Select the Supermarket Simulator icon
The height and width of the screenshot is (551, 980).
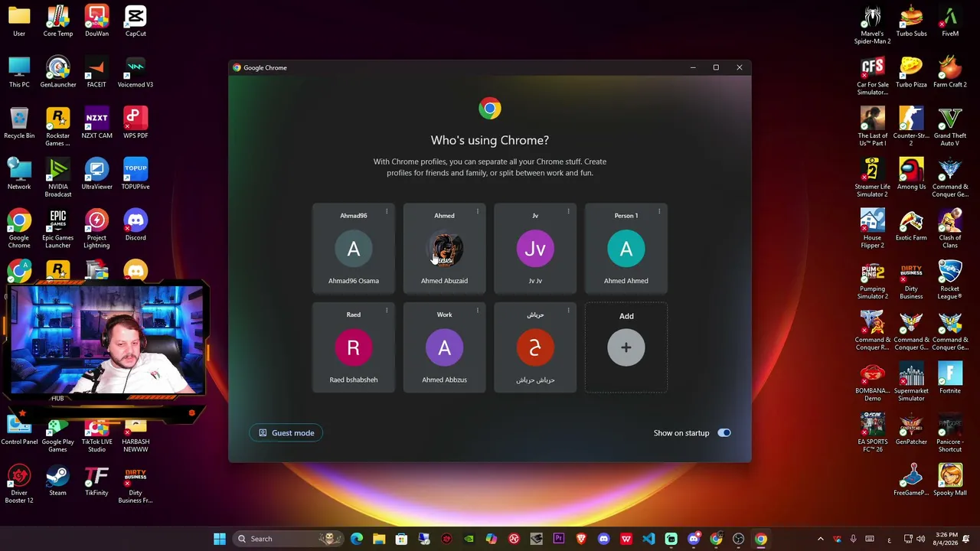pos(911,383)
